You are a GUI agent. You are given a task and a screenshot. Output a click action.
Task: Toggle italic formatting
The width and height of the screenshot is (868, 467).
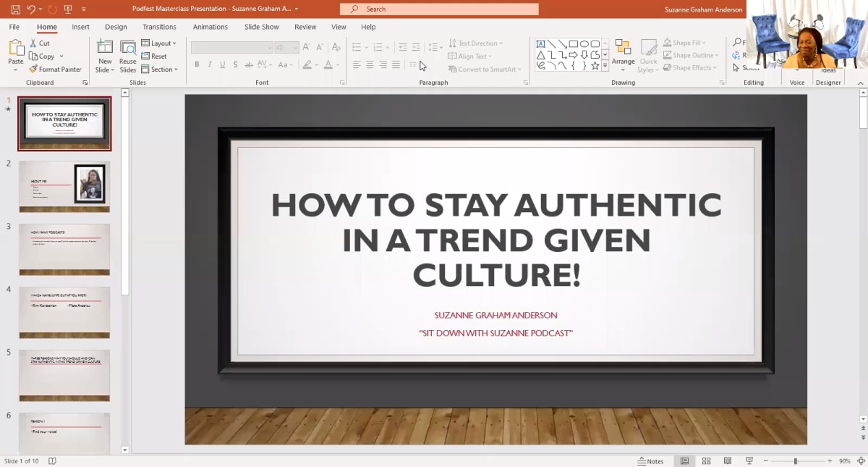click(209, 64)
